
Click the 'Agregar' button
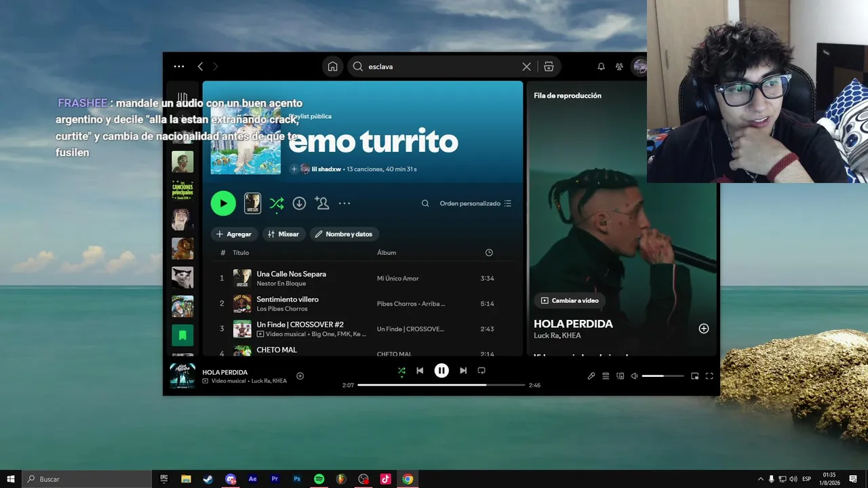pyautogui.click(x=234, y=234)
